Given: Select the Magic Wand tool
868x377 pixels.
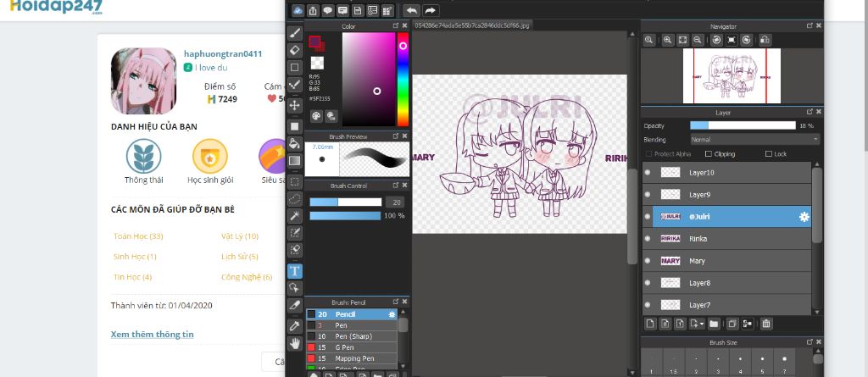Looking at the screenshot, I should coord(295,215).
